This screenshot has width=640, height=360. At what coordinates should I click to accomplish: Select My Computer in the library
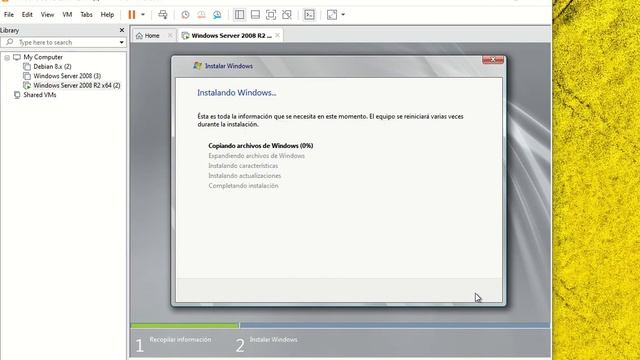click(43, 57)
